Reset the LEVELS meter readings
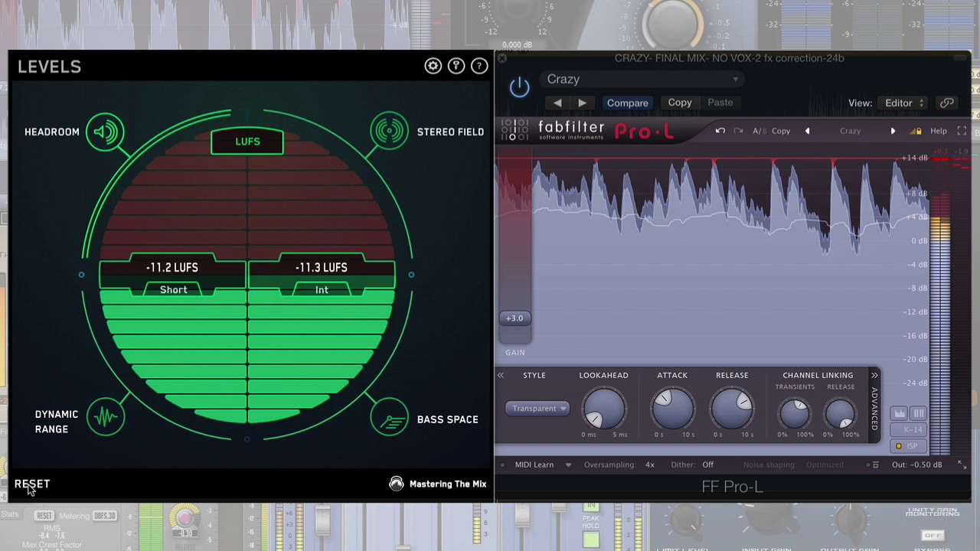980x551 pixels. 32,484
